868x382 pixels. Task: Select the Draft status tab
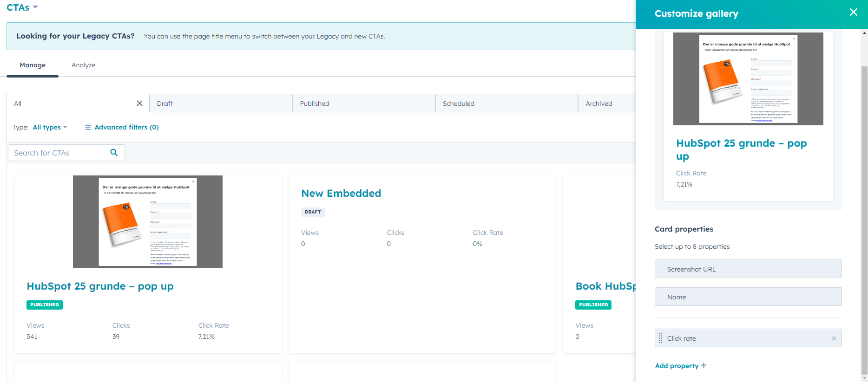click(221, 104)
